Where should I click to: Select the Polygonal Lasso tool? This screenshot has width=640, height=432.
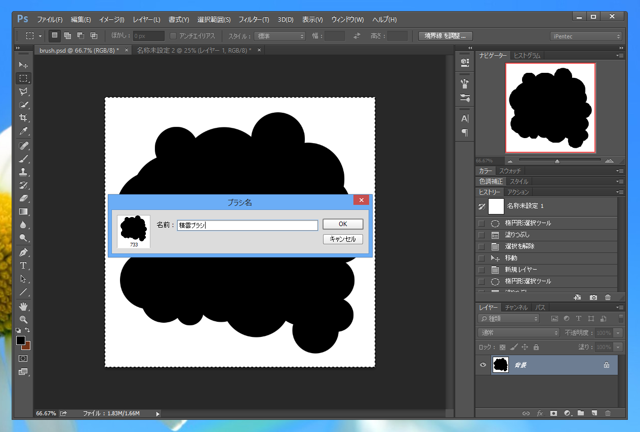point(23,91)
